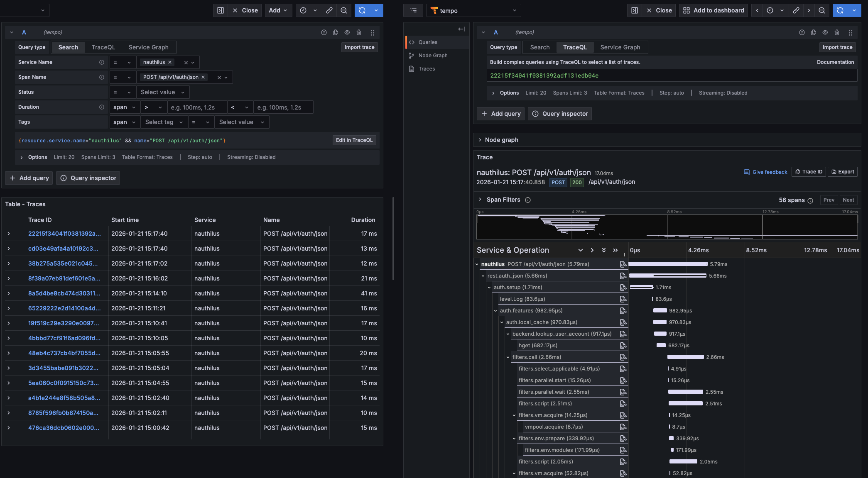This screenshot has width=868, height=478.
Task: Switch to the TraceQL tab in the left panel
Action: (103, 47)
